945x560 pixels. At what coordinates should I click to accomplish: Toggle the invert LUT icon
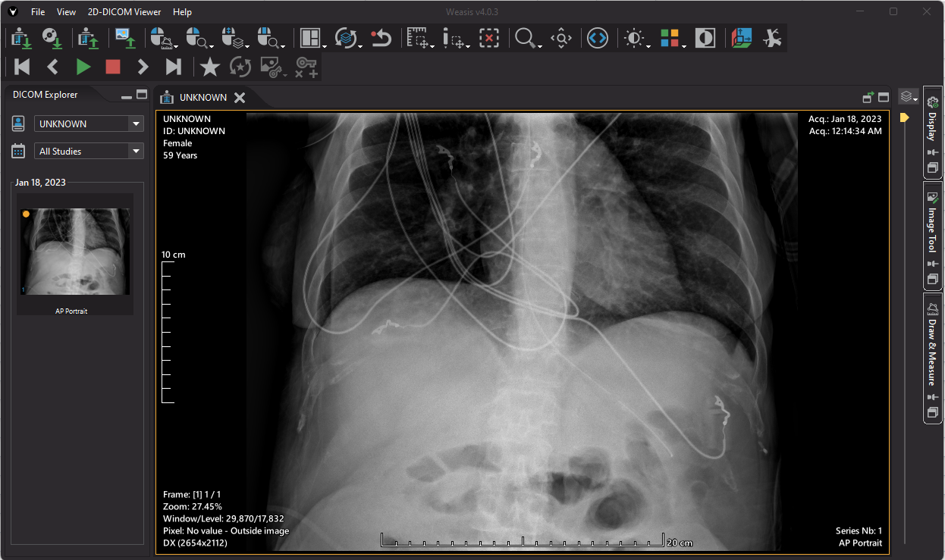pos(705,38)
